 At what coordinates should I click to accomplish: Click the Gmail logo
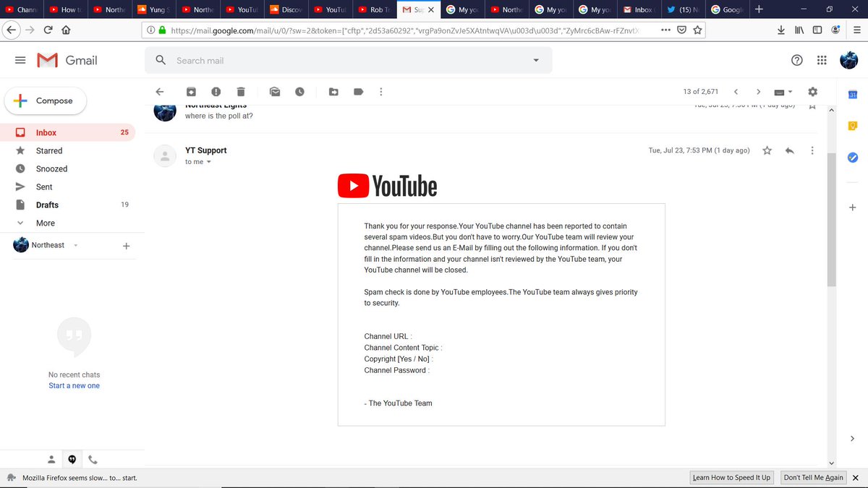pos(67,61)
